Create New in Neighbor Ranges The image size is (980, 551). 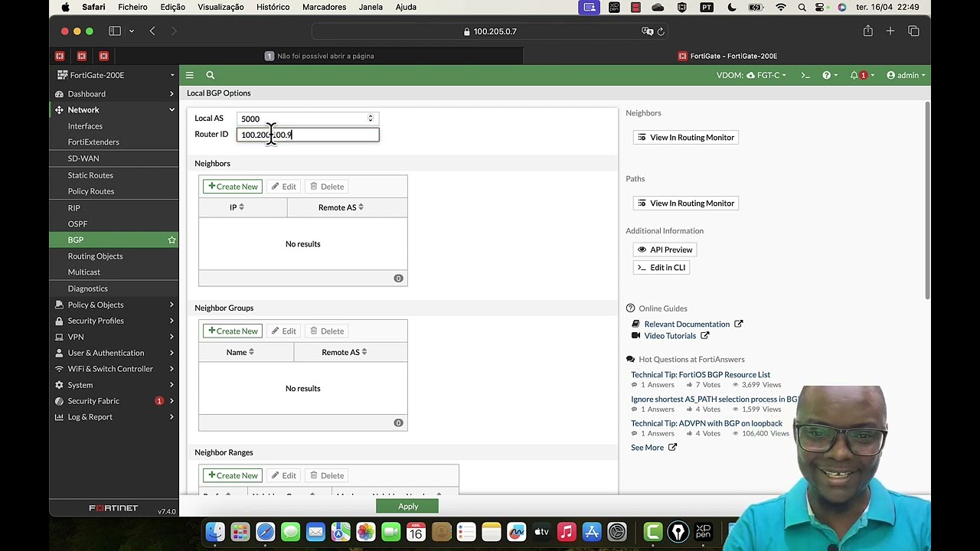pos(234,476)
